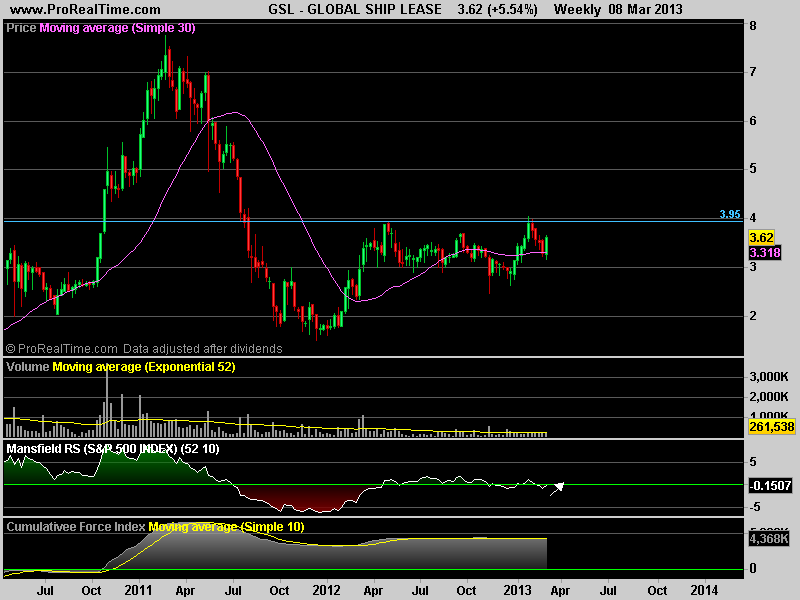Click the 4,368K force index value tag

point(769,538)
